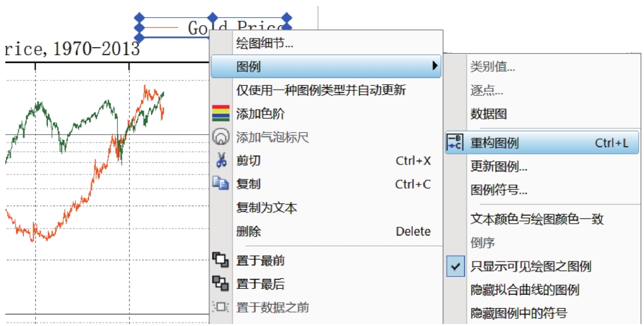This screenshot has width=644, height=326.
Task: Select 添加色阶 menu entry
Action: pyautogui.click(x=326, y=114)
